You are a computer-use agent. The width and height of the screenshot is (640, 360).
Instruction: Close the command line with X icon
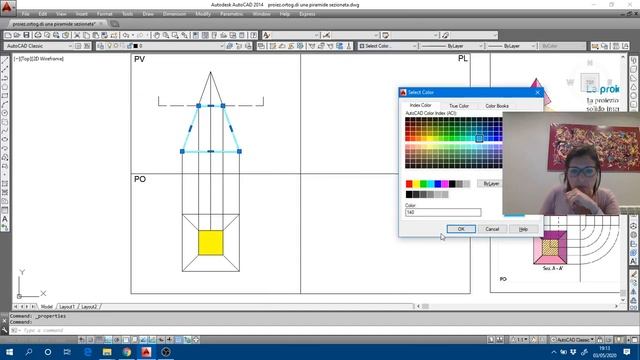(x=4, y=321)
